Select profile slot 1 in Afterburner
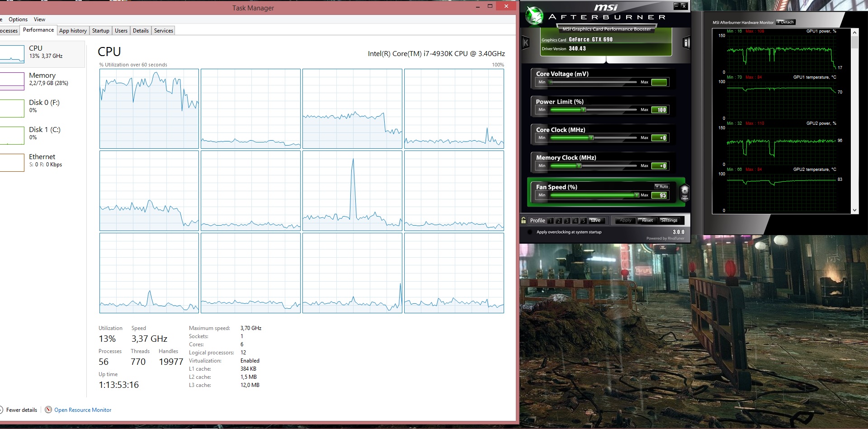Screen dimensions: 868x429 tap(550, 221)
